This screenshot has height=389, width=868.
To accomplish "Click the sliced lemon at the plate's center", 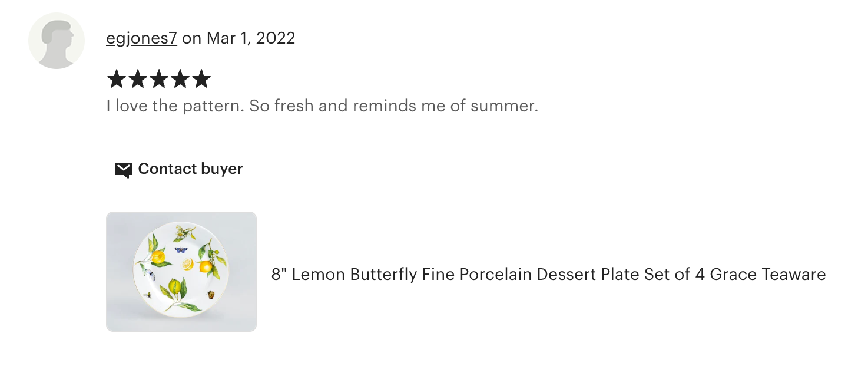I will point(187,265).
